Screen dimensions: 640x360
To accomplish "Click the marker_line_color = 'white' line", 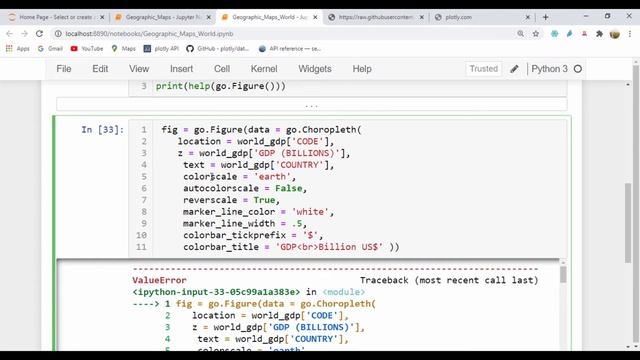I will pos(258,212).
